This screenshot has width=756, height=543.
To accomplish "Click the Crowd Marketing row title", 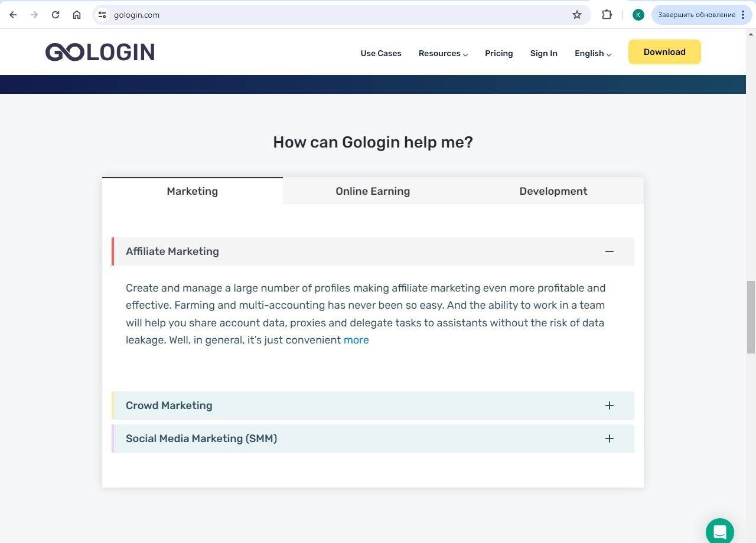I will point(169,405).
